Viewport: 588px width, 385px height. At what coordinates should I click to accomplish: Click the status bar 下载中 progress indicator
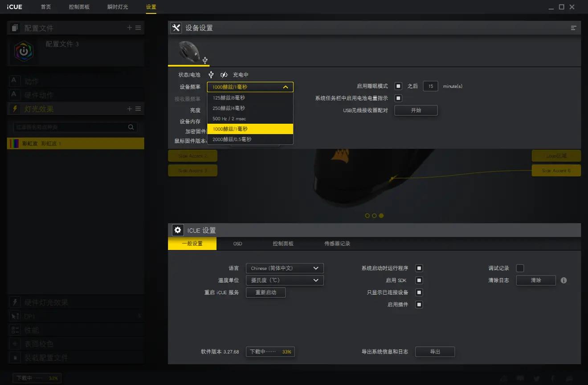(37, 378)
